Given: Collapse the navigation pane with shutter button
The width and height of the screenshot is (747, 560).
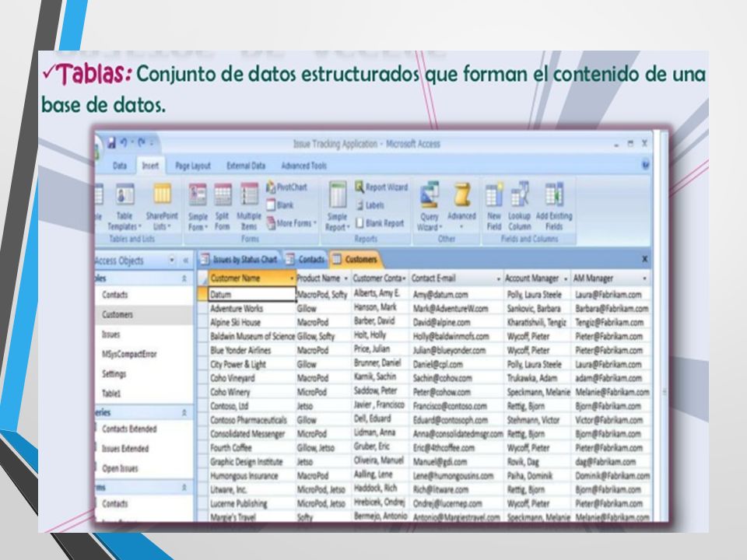Looking at the screenshot, I should [185, 260].
